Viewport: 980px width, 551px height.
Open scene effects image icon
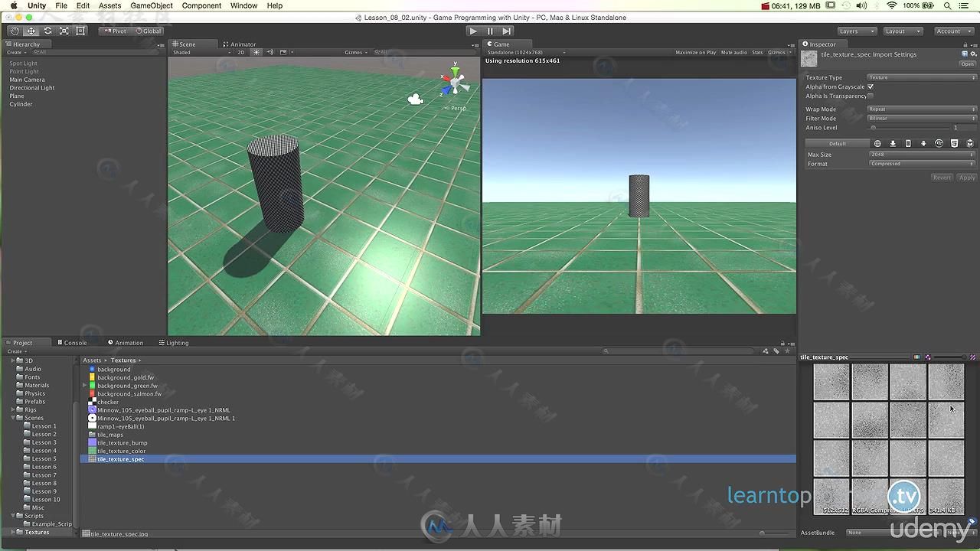tap(283, 53)
